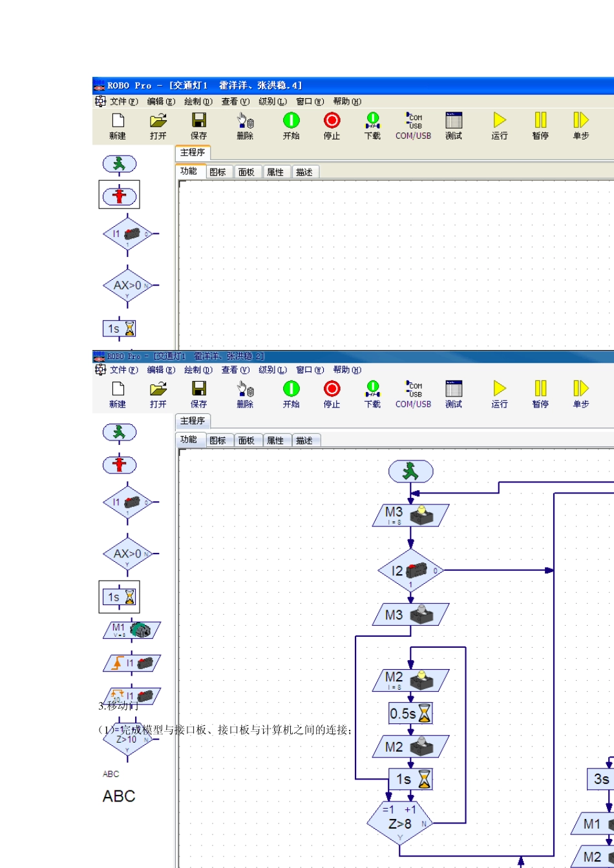Image resolution: width=614 pixels, height=868 pixels.
Task: Select start element at top of flowchart
Action: click(x=411, y=471)
